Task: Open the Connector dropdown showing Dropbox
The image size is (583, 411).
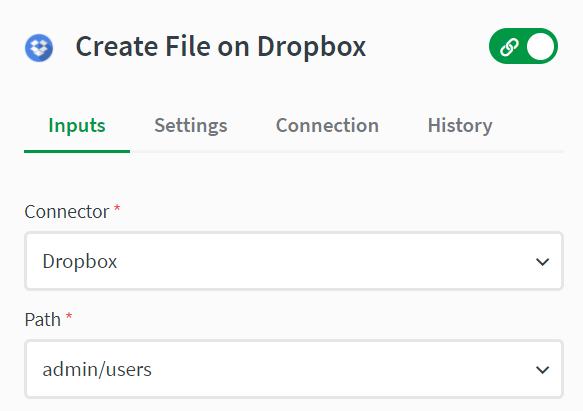Action: (294, 261)
